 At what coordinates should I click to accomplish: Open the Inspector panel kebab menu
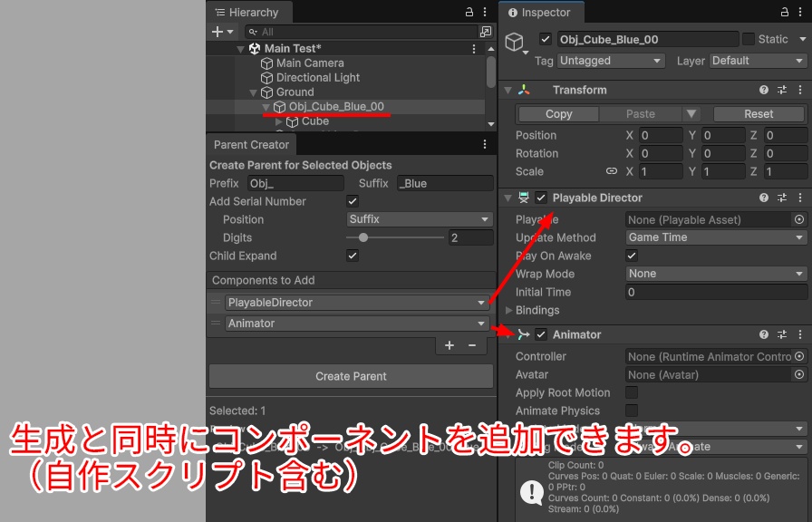800,12
